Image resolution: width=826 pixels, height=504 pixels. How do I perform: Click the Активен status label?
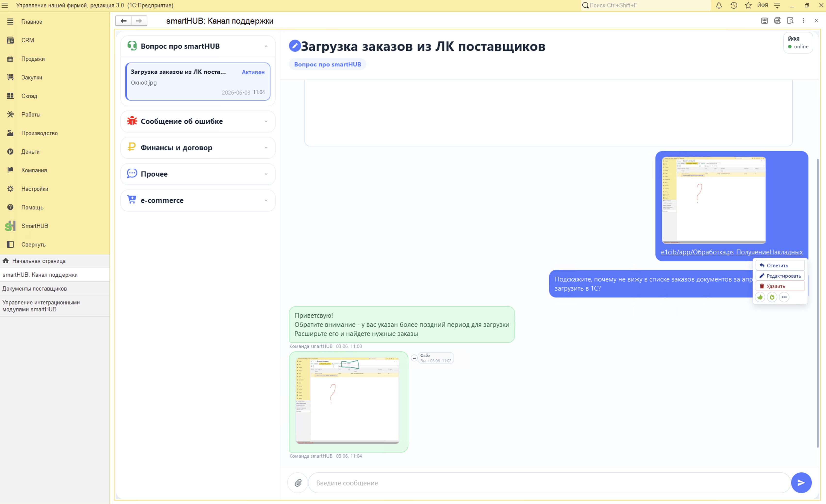coord(253,72)
